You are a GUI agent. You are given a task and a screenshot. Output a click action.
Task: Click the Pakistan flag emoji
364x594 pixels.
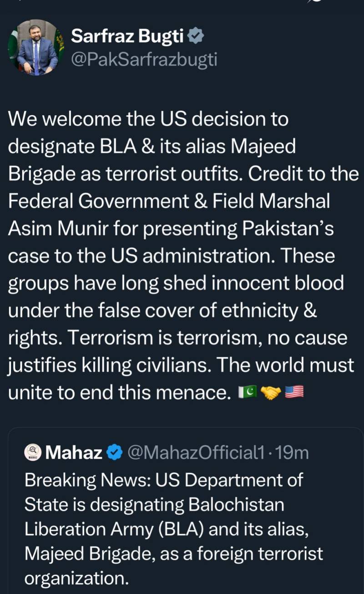coord(248,392)
